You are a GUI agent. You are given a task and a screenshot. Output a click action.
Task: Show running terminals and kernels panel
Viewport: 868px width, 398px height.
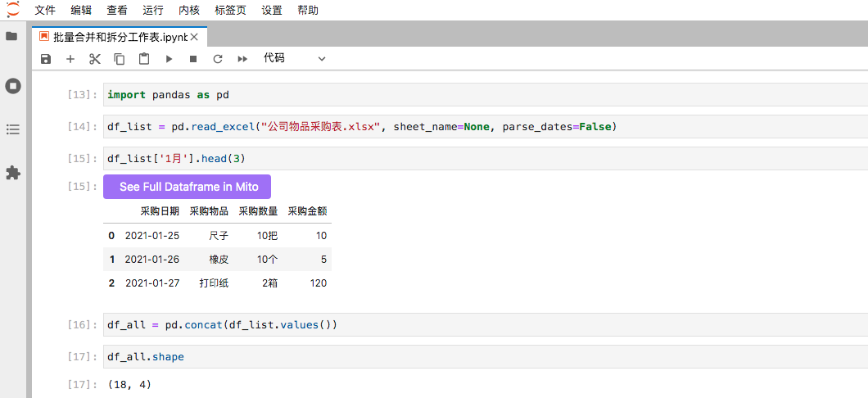[12, 85]
